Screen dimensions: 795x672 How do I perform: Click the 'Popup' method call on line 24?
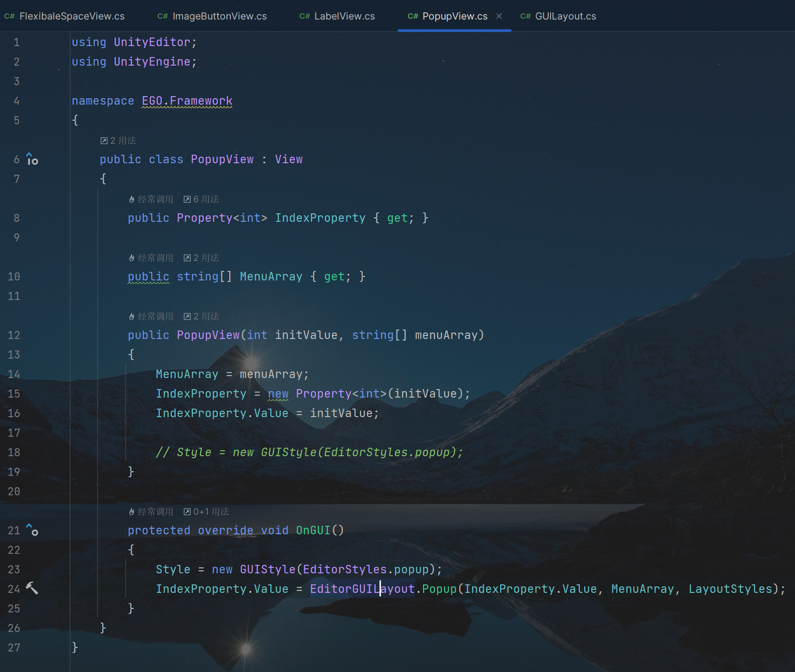[440, 589]
